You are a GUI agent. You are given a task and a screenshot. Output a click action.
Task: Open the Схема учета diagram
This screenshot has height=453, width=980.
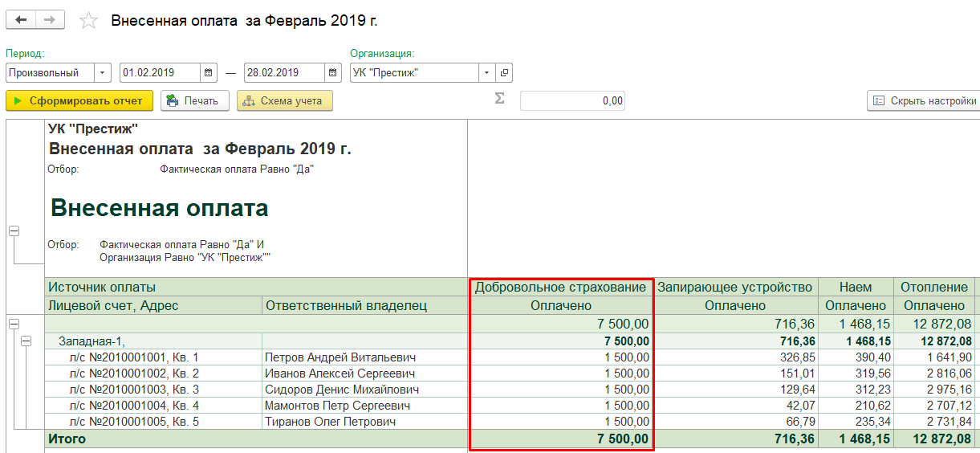tap(285, 101)
